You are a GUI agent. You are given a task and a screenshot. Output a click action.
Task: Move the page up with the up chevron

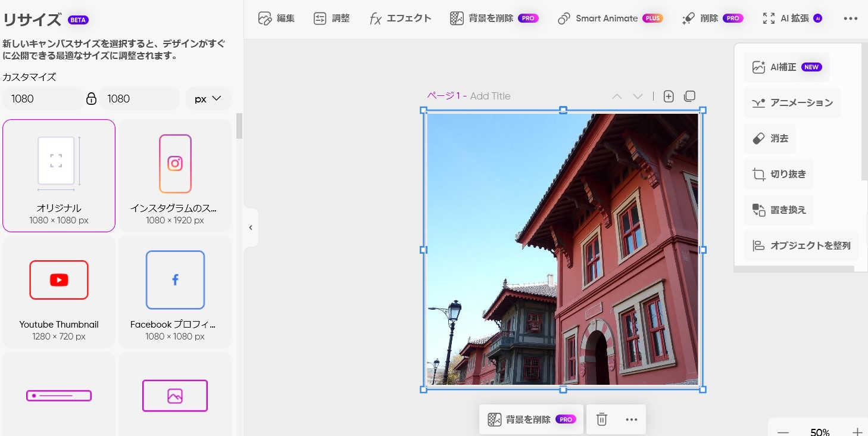[617, 96]
